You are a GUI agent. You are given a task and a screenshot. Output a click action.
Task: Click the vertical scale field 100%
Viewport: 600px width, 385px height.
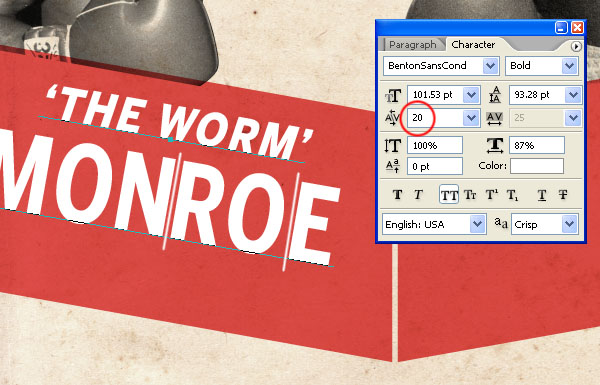coord(435,145)
